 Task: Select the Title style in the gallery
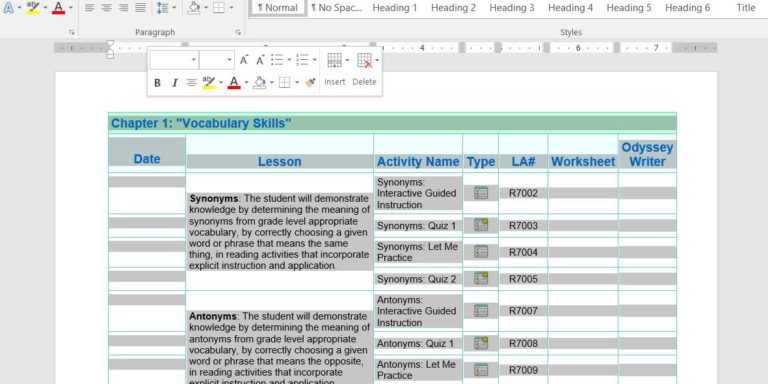pos(746,8)
